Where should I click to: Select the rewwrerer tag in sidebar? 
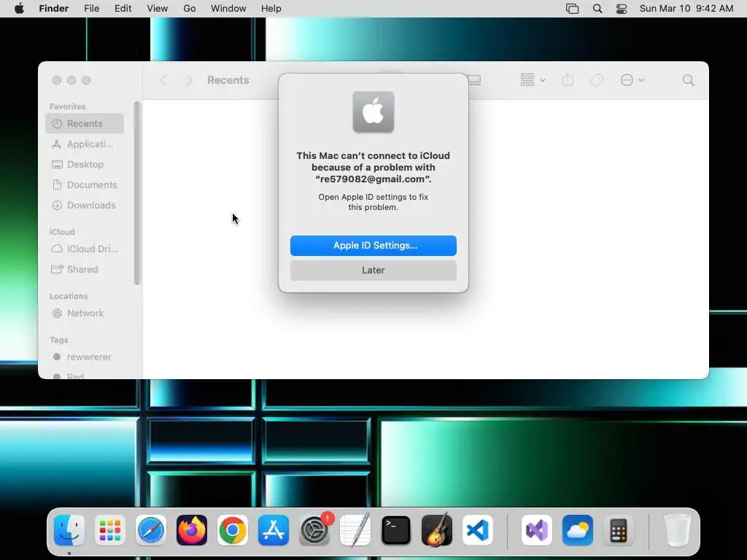click(x=85, y=357)
